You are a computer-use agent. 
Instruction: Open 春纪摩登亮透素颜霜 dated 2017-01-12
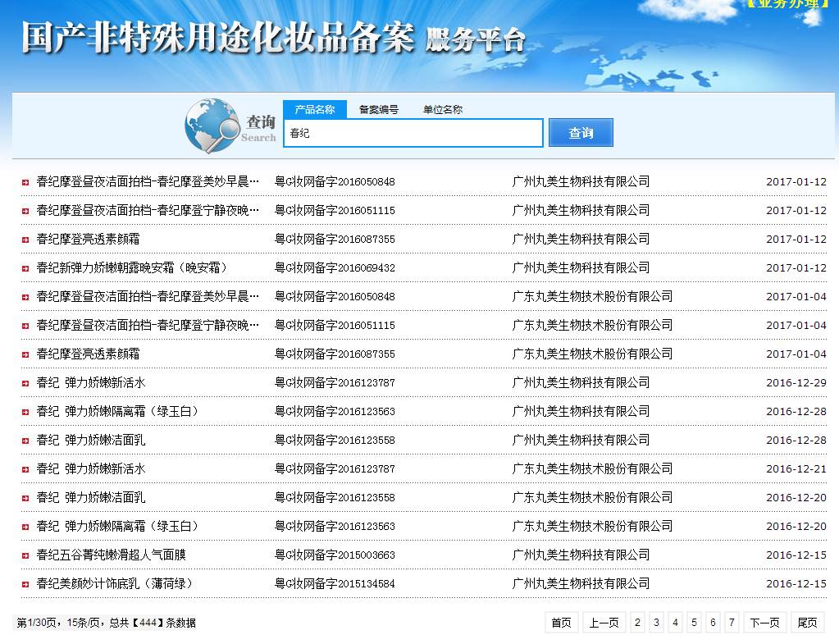click(89, 239)
